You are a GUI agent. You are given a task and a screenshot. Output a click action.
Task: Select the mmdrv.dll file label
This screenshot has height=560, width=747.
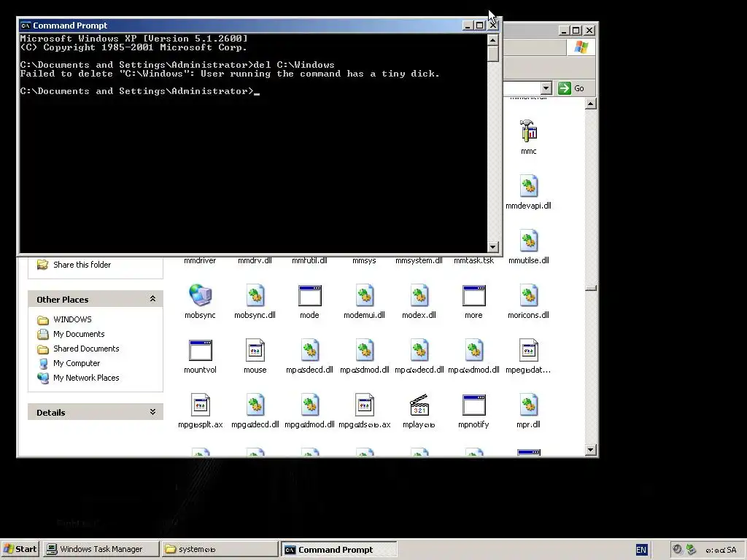[x=255, y=260]
